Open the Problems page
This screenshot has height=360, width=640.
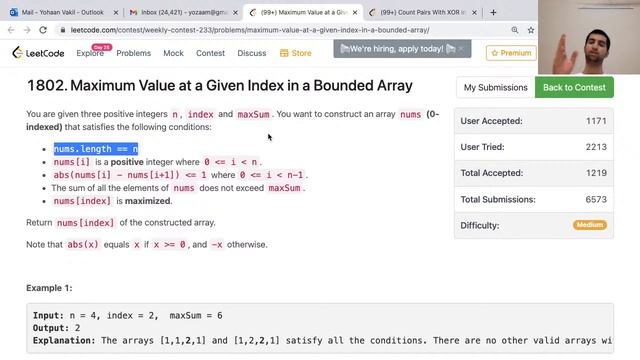(x=133, y=53)
